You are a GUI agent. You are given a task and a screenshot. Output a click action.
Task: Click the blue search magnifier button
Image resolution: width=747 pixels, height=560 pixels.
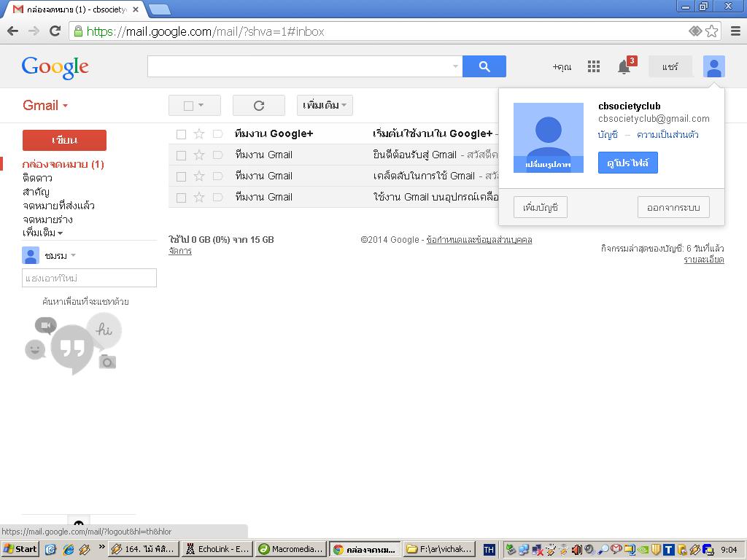click(x=484, y=66)
